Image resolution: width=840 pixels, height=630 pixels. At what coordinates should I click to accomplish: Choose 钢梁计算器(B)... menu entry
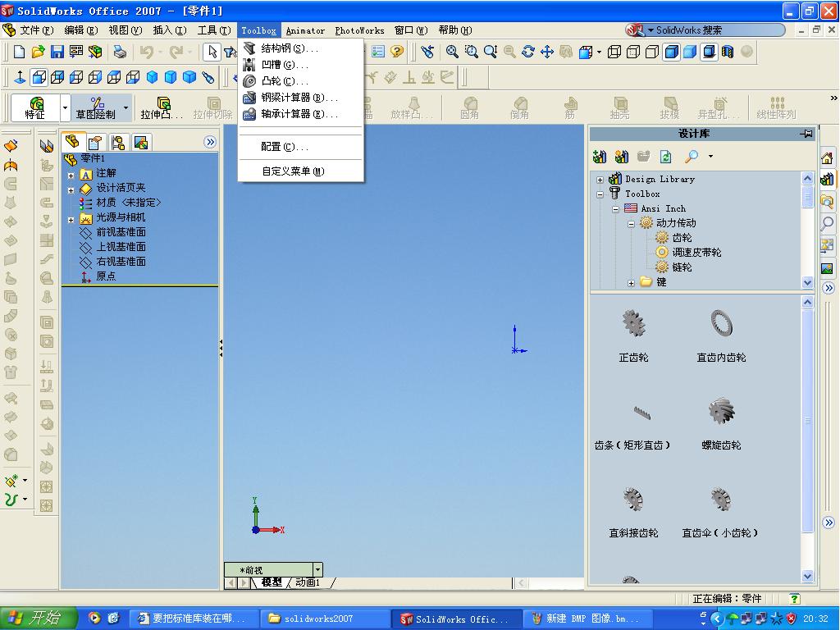[300, 98]
